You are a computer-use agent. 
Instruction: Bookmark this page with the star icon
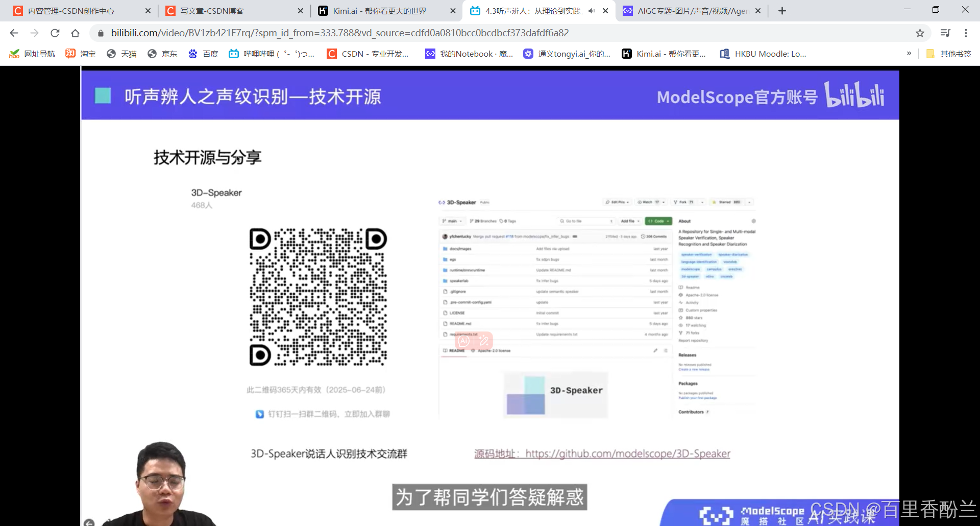click(x=920, y=33)
